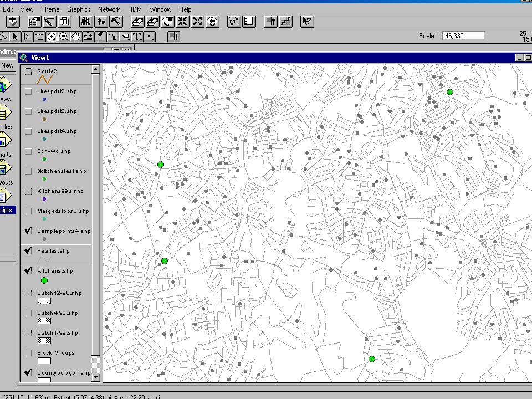
Task: Clear selected features icon
Action: click(x=249, y=22)
